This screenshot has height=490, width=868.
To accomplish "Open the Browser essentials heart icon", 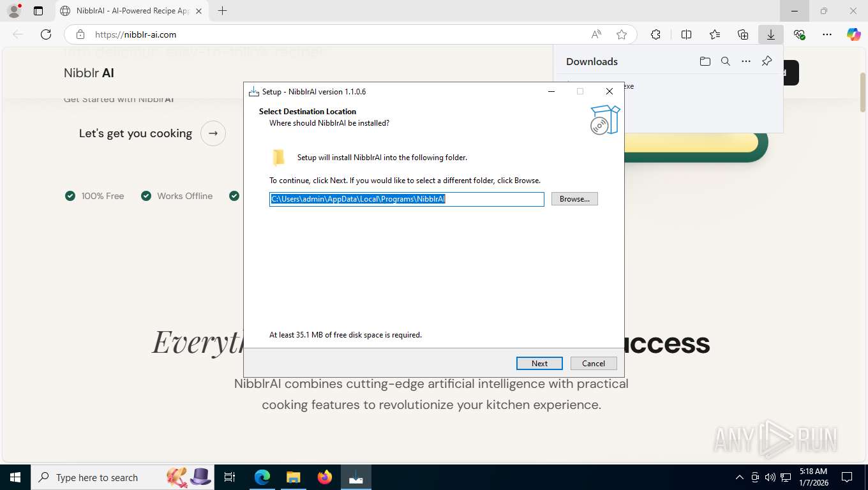I will (x=799, y=34).
